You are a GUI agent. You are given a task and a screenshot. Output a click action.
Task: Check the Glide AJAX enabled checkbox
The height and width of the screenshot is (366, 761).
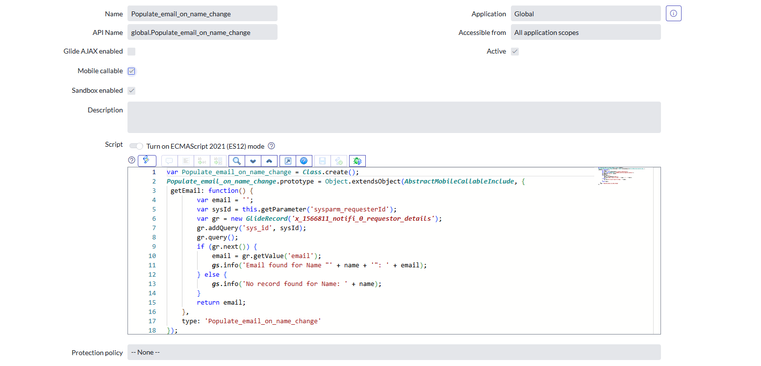point(132,51)
